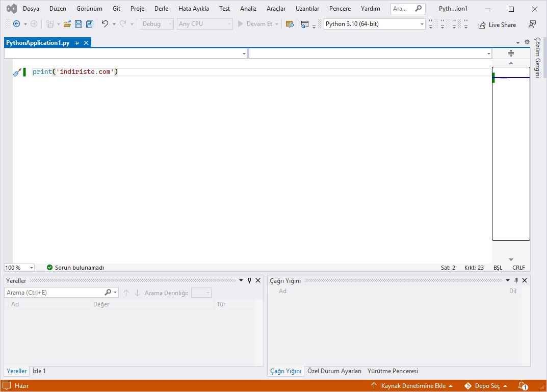Select the Yereller bottom tab
The width and height of the screenshot is (547, 392).
coord(16,371)
